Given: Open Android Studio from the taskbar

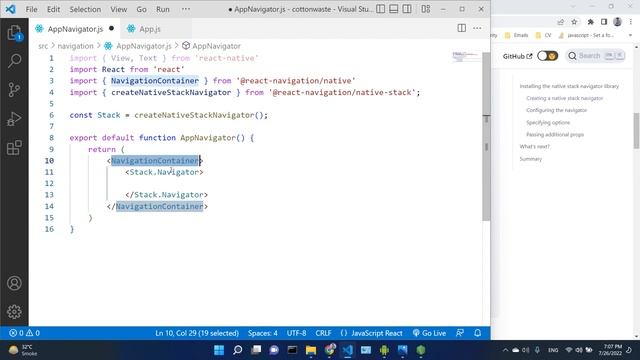Looking at the screenshot, I should (x=384, y=350).
